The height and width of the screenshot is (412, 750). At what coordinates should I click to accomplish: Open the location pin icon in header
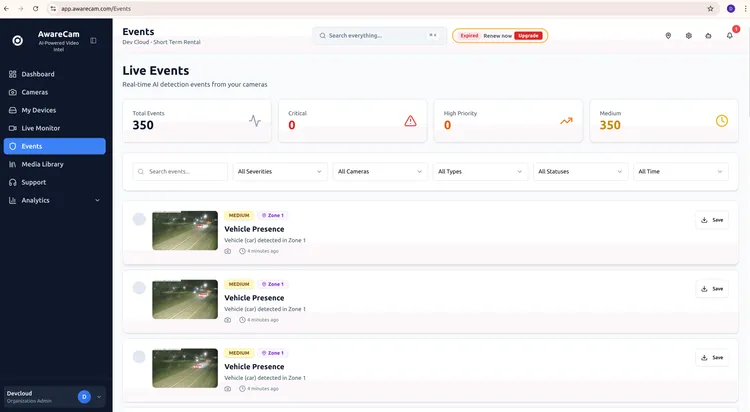[x=668, y=35]
